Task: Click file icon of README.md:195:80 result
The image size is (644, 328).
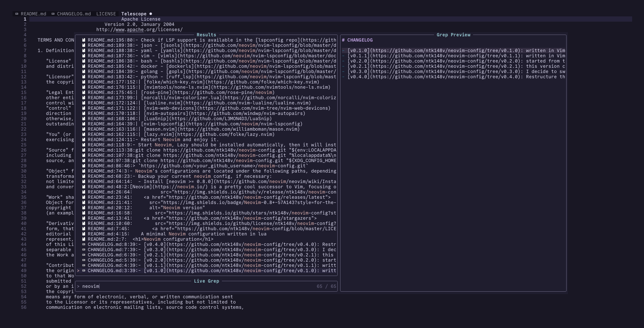Action: tap(84, 40)
